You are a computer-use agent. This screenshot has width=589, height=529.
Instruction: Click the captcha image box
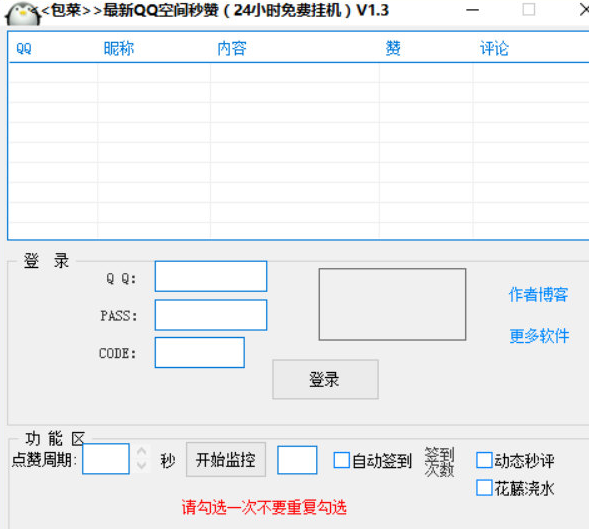tap(393, 304)
